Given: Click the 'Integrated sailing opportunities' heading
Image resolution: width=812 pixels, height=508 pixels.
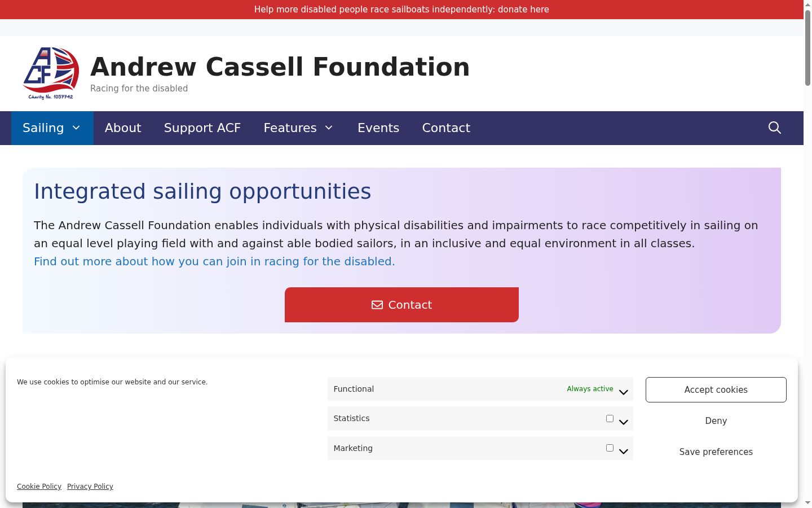Looking at the screenshot, I should (202, 191).
